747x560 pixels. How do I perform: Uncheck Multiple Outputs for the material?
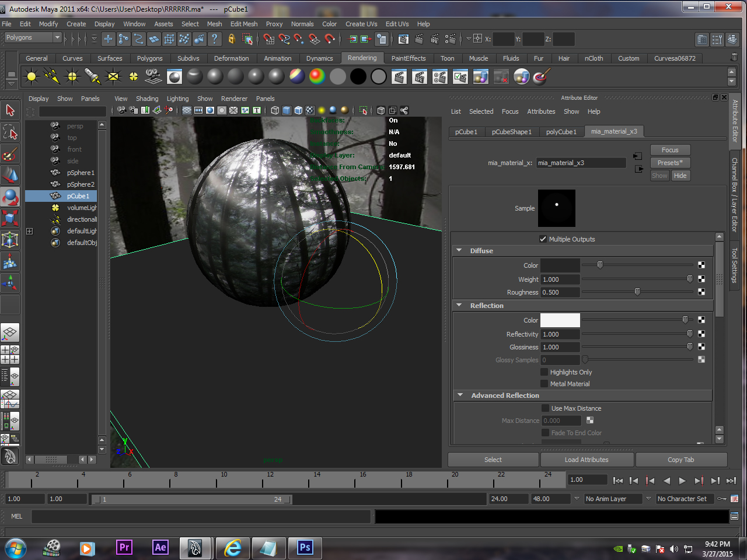pyautogui.click(x=543, y=239)
